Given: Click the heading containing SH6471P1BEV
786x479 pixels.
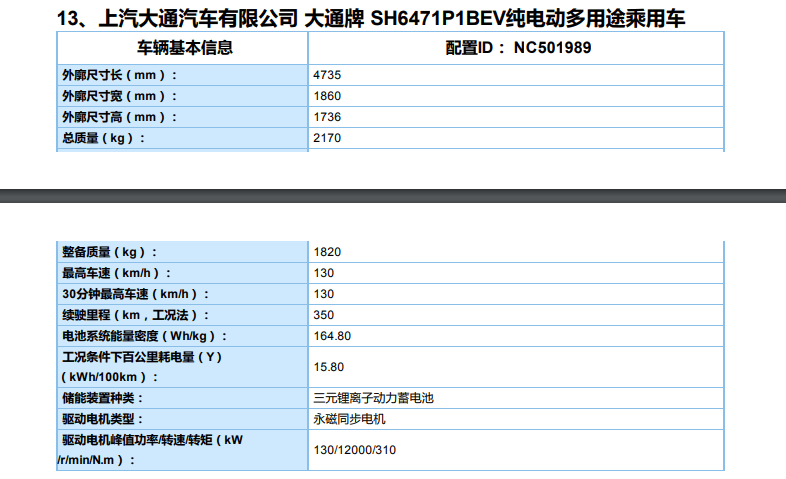Looking at the screenshot, I should (x=370, y=19).
